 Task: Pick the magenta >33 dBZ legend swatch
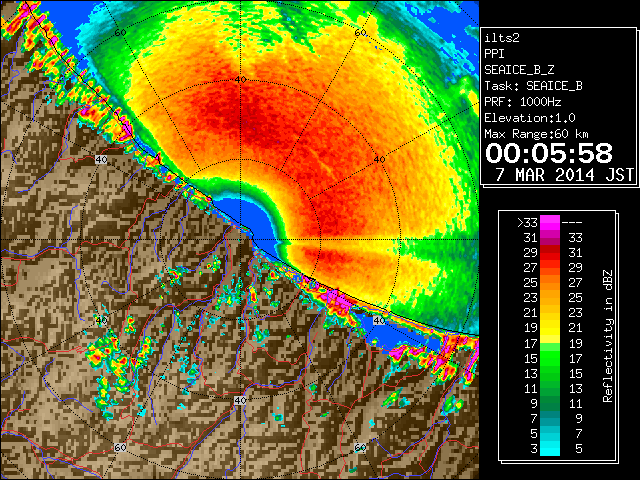[550, 222]
